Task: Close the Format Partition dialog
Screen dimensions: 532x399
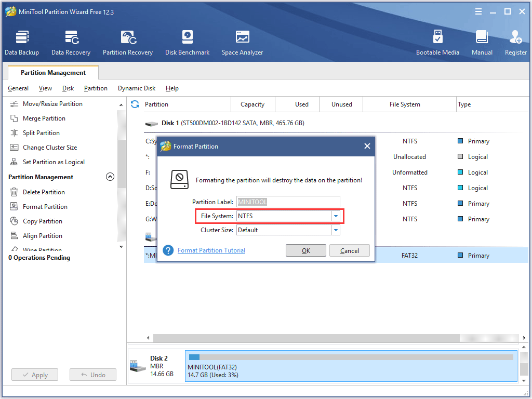Action: click(x=367, y=146)
